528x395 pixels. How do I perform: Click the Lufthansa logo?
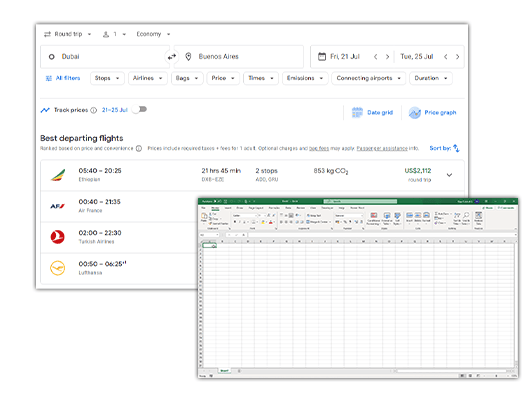click(x=58, y=268)
